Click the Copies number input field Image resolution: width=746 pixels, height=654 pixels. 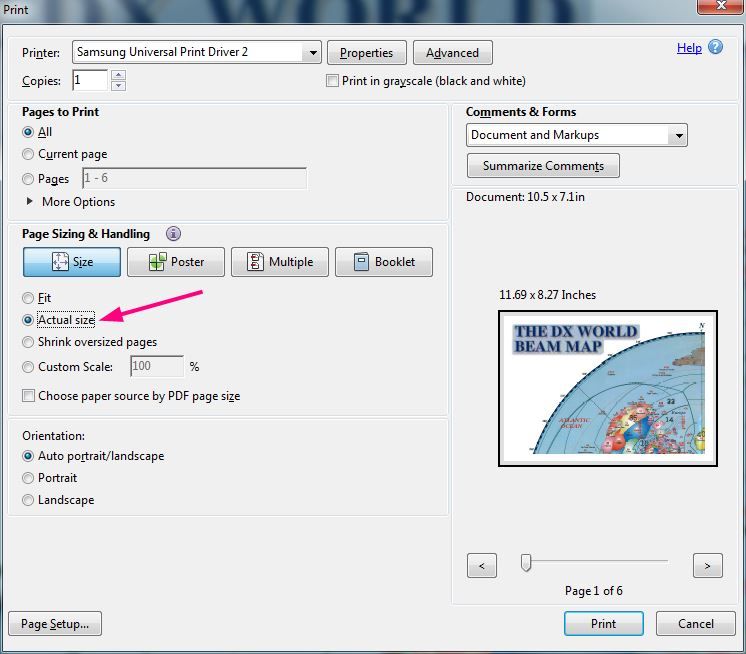[89, 81]
